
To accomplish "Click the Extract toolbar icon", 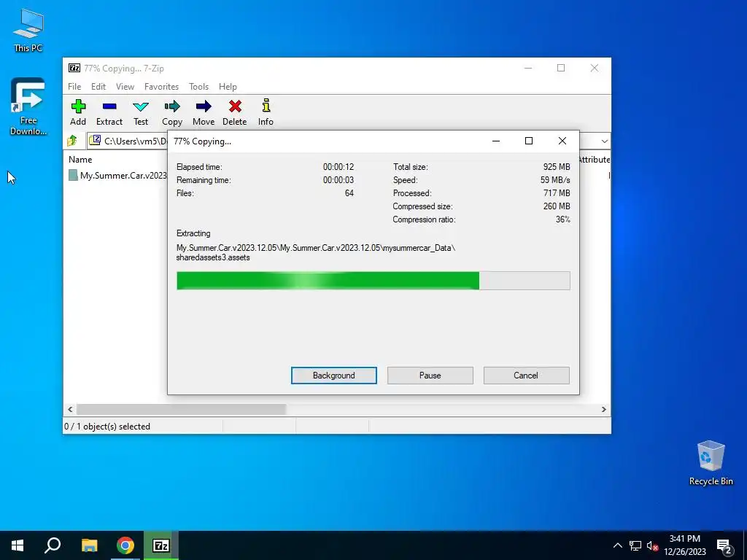I will [109, 106].
